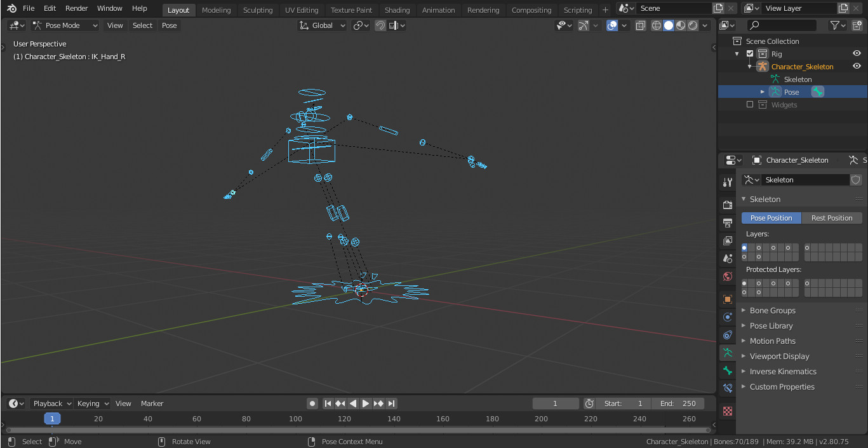Open the Texture Properties checkered icon
The image size is (868, 448).
click(727, 411)
